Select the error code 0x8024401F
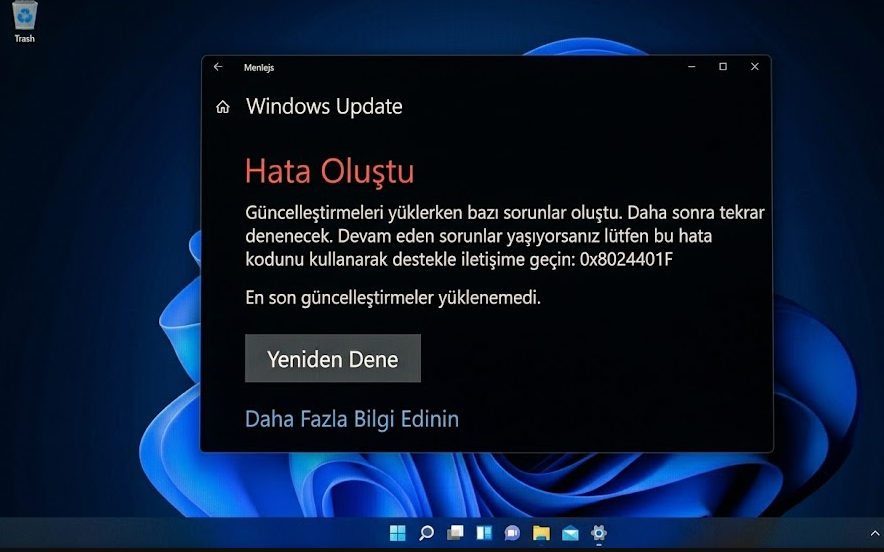Viewport: 884px width, 552px height. pyautogui.click(x=626, y=259)
